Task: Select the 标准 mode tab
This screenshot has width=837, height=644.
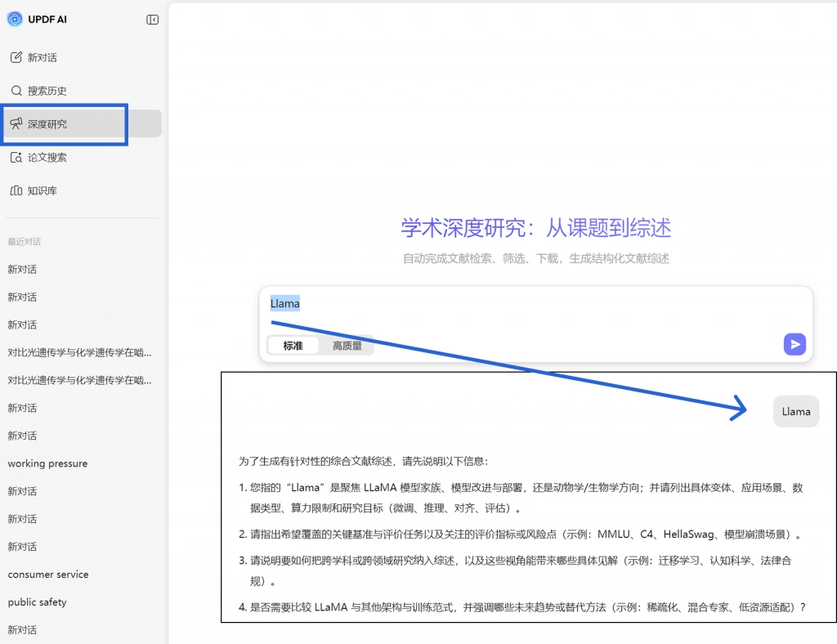Action: pyautogui.click(x=293, y=345)
